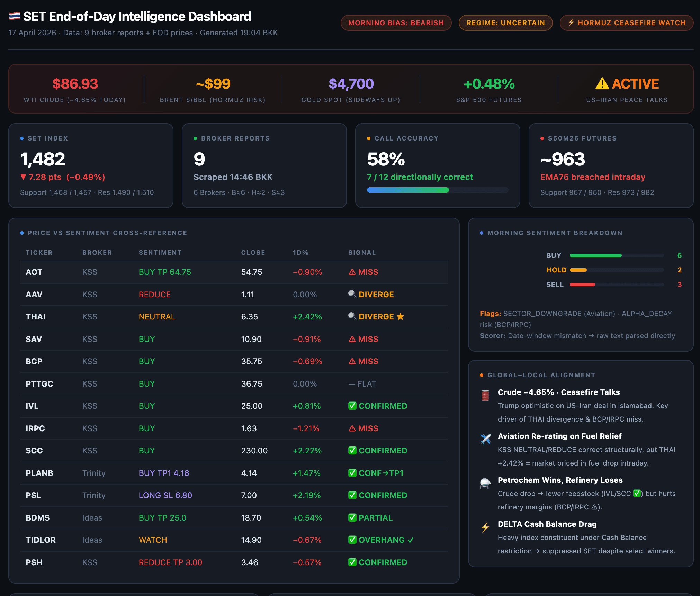Click the ~963 S50M26 futures value

point(563,159)
